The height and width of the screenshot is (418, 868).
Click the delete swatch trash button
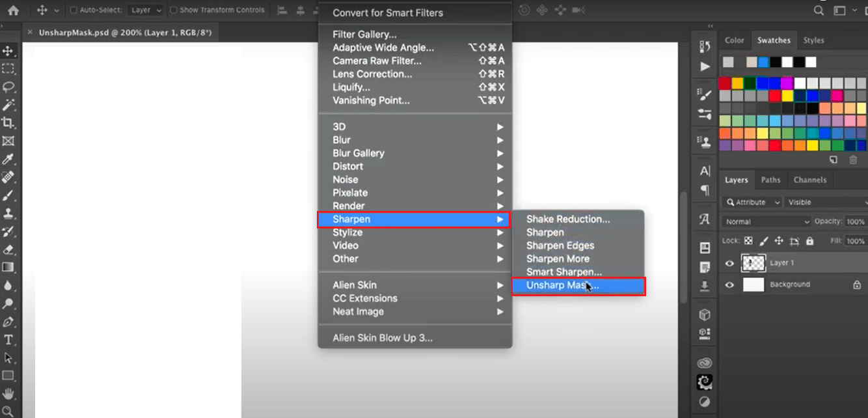tap(853, 160)
